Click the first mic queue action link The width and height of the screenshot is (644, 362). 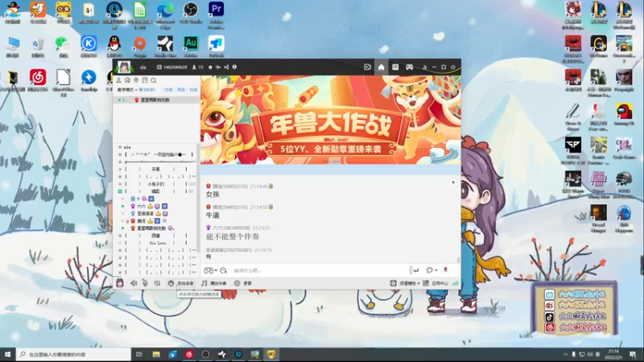pyautogui.click(x=169, y=89)
